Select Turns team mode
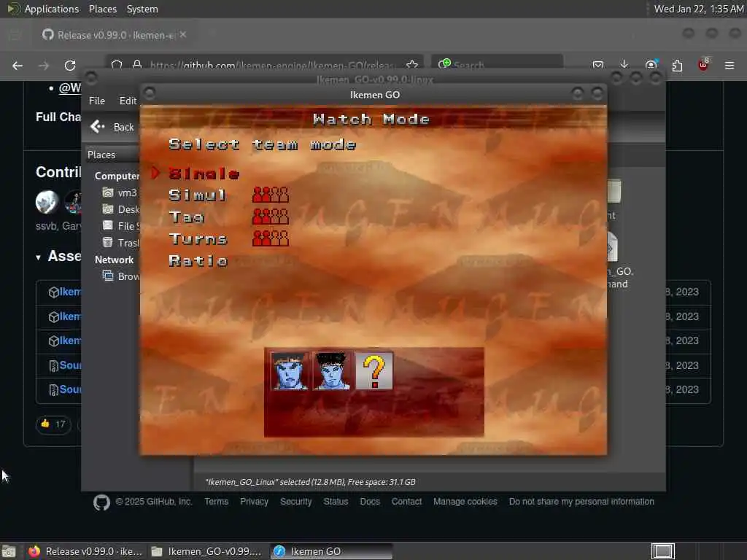 pyautogui.click(x=198, y=238)
